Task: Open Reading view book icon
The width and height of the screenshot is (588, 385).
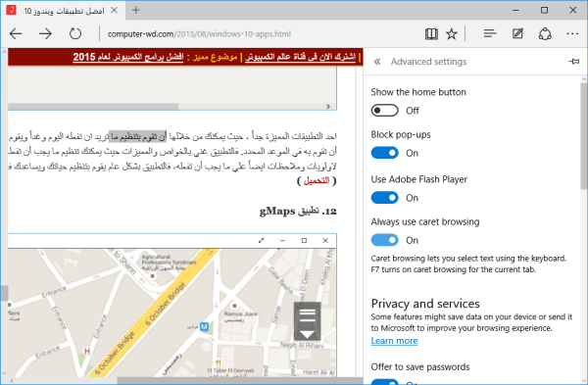Action: [431, 34]
